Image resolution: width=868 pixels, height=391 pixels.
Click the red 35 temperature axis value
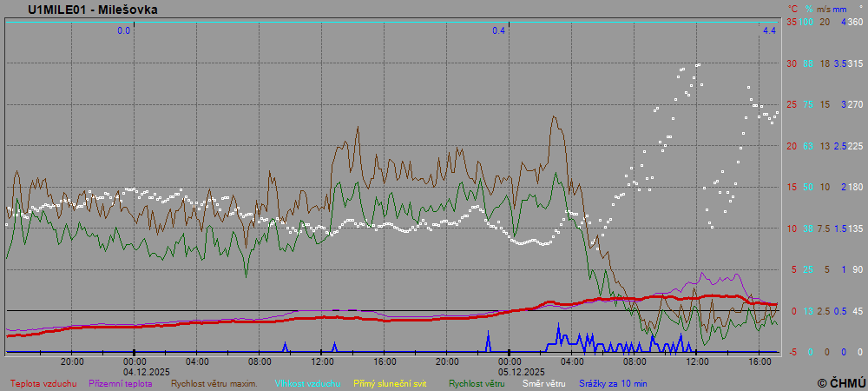[792, 22]
